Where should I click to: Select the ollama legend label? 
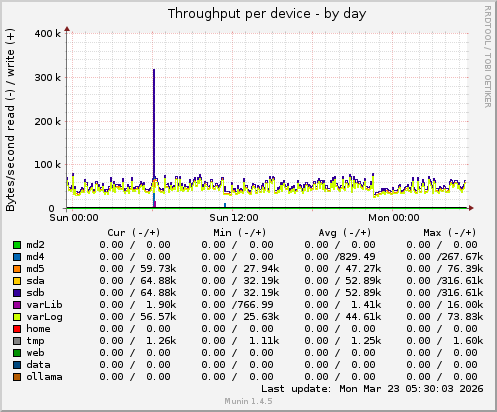coord(44,377)
